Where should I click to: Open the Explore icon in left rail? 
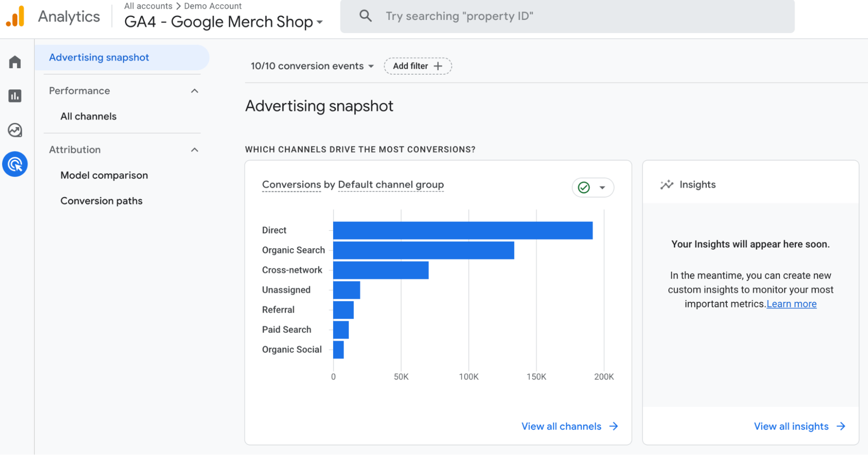click(15, 130)
